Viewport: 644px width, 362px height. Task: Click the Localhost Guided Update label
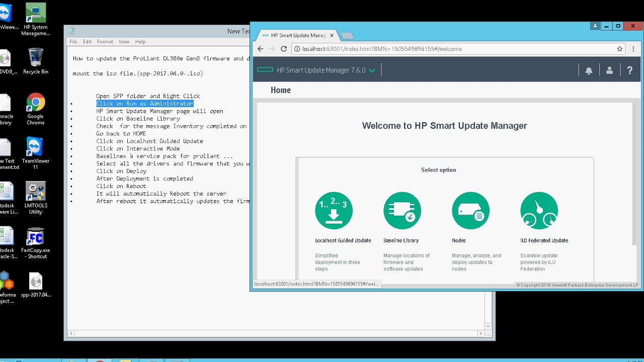pyautogui.click(x=343, y=240)
